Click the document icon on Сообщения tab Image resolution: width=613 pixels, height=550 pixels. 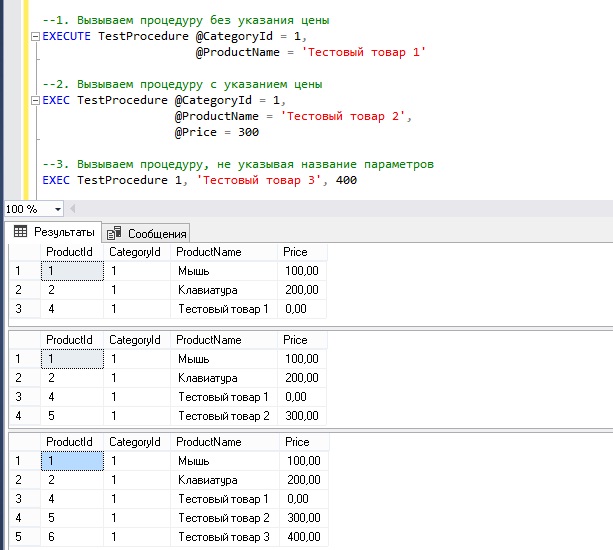114,232
